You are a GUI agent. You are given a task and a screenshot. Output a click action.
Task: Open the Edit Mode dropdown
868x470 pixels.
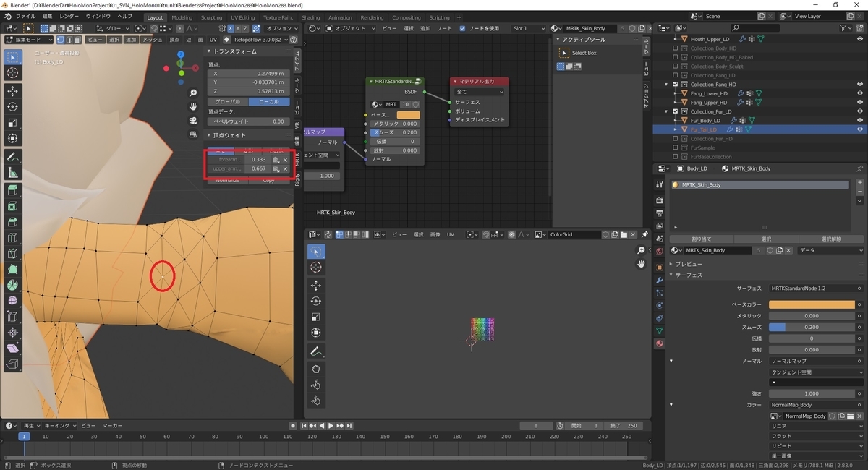30,40
